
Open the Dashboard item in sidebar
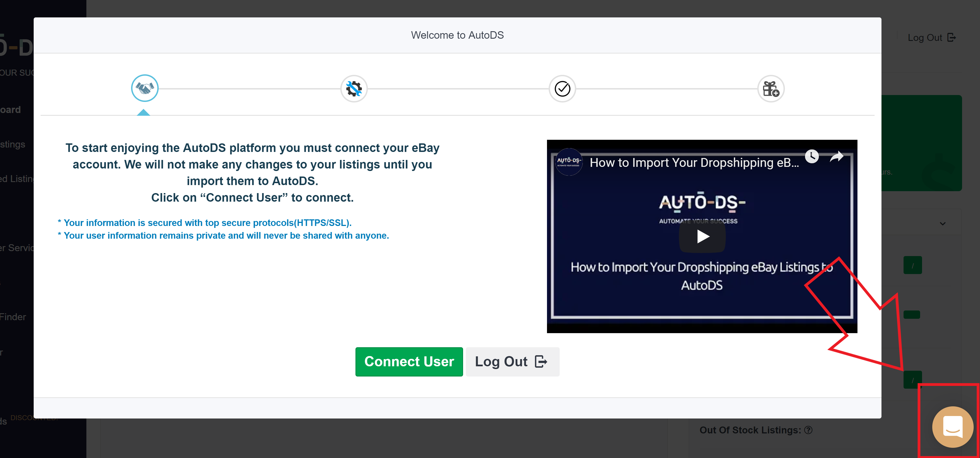coord(11,110)
